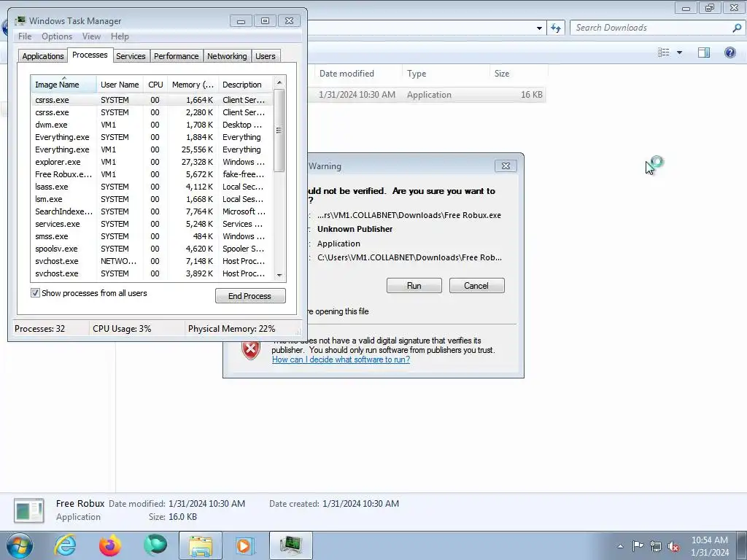
Task: Switch to Applications tab
Action: [43, 55]
